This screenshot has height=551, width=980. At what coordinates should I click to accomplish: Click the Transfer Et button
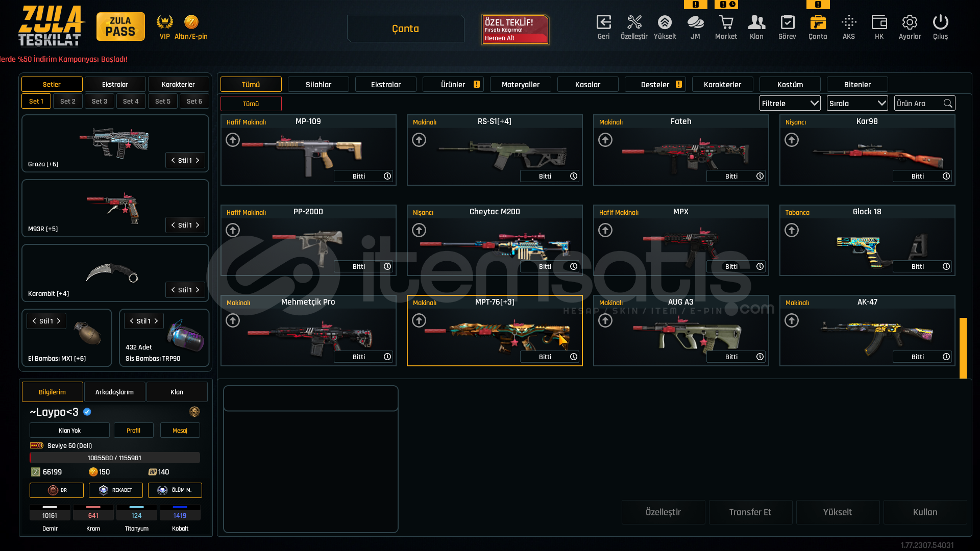click(750, 512)
